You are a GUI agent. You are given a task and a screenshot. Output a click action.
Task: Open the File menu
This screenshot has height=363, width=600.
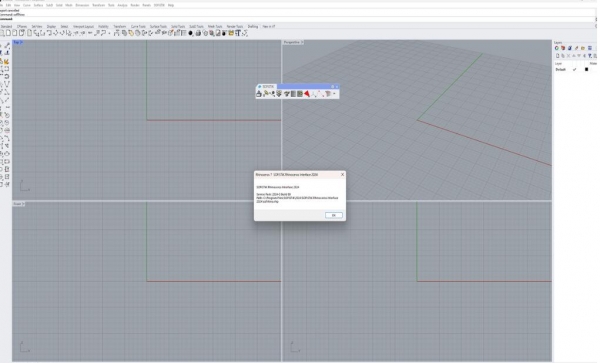tap(2, 5)
